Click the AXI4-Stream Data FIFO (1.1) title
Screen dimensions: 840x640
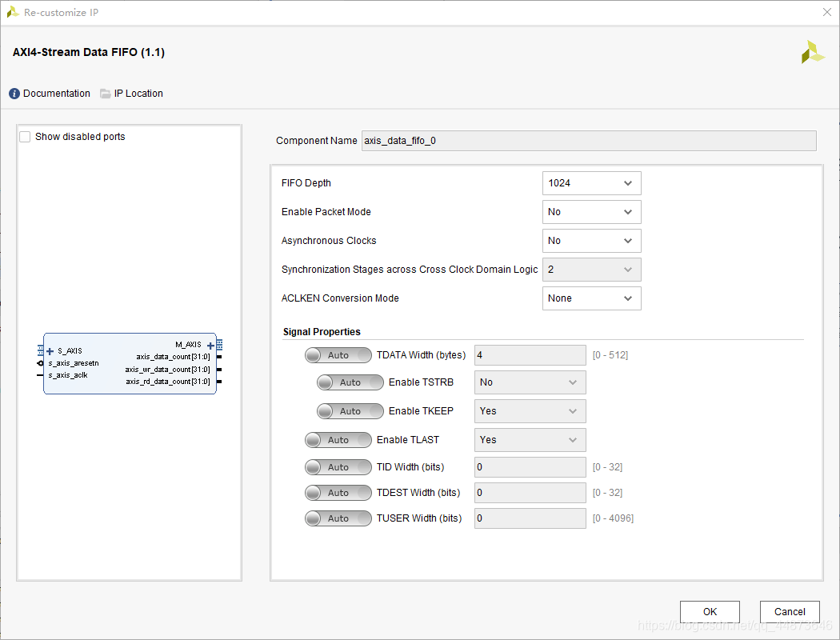(x=88, y=53)
